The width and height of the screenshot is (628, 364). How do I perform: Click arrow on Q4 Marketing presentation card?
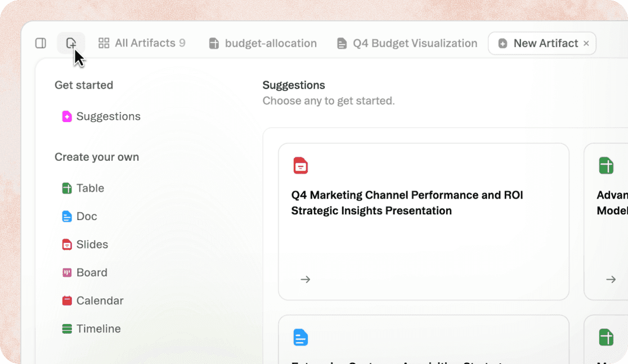point(306,280)
